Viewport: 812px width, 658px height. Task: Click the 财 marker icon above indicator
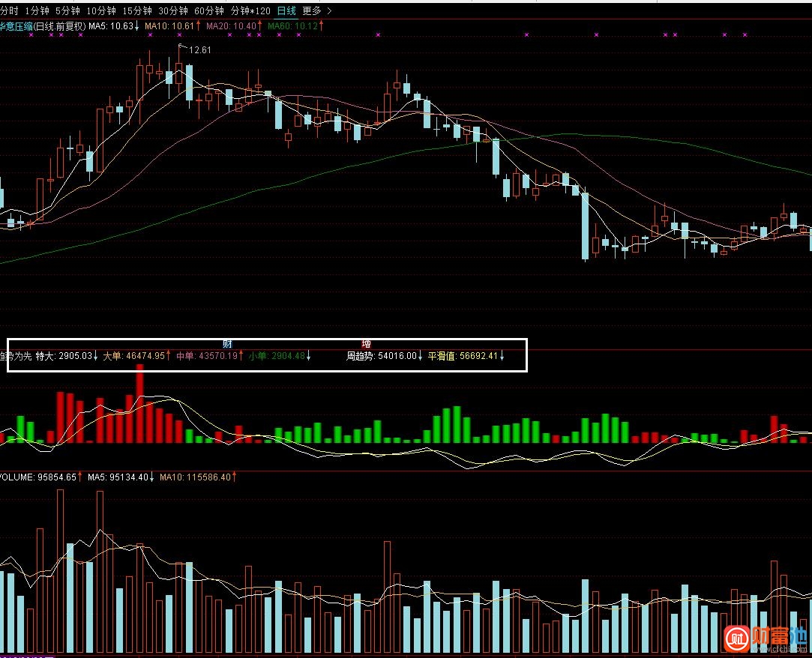[227, 344]
